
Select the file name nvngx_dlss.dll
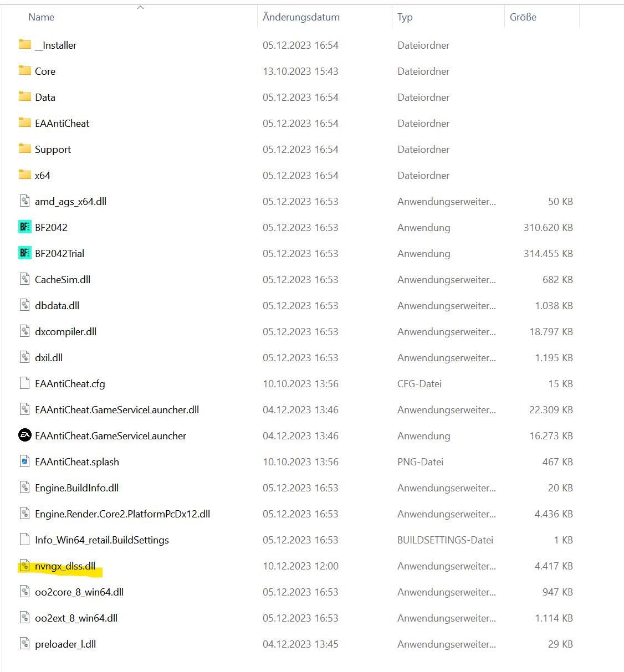click(65, 566)
